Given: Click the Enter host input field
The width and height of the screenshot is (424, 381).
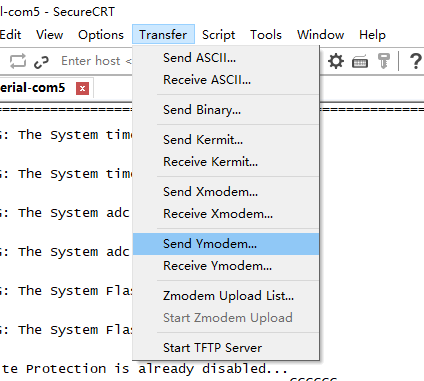Looking at the screenshot, I should tap(96, 61).
